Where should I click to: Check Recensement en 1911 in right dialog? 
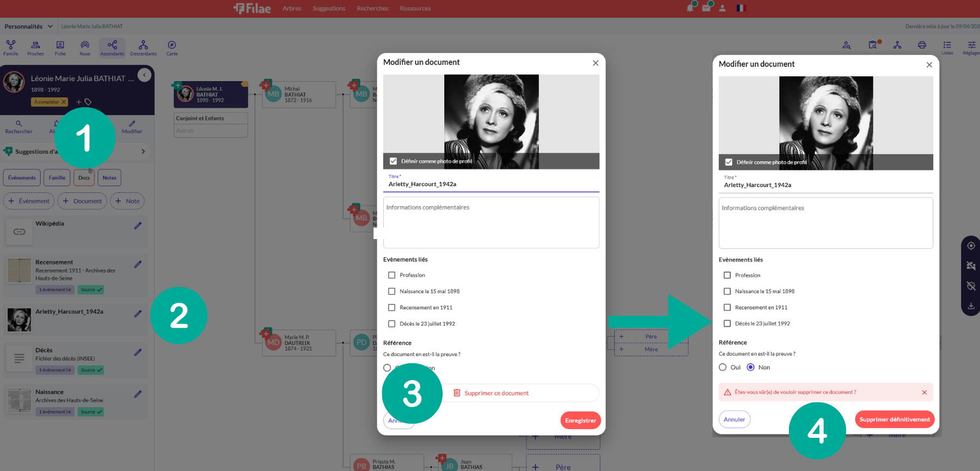[727, 308]
